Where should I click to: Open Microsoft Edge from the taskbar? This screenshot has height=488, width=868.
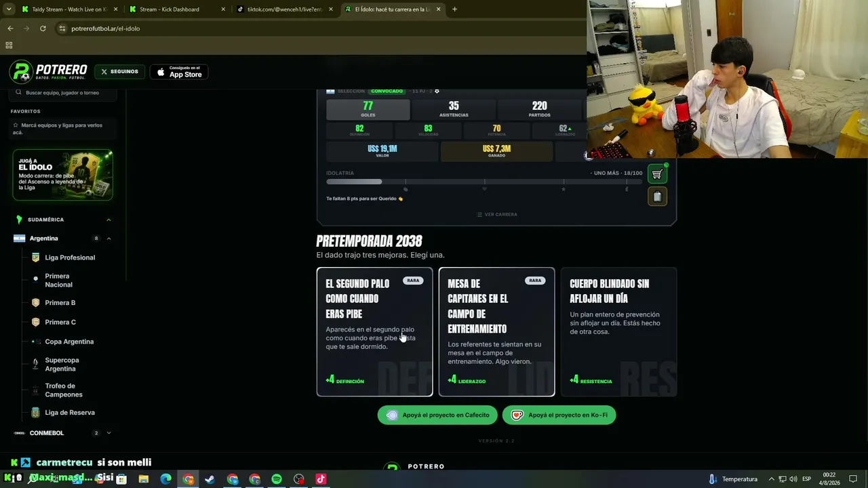[166, 479]
